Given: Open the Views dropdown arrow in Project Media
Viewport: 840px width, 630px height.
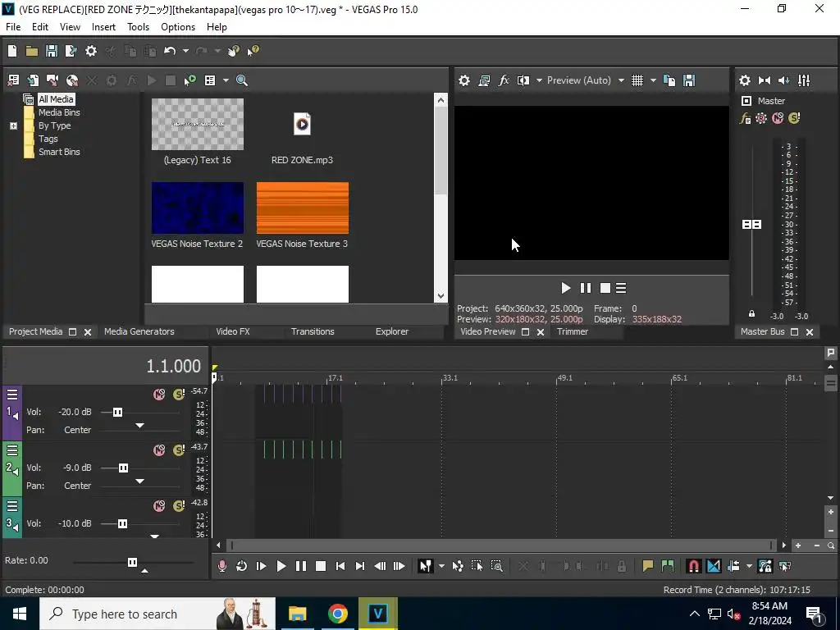Looking at the screenshot, I should pyautogui.click(x=226, y=80).
